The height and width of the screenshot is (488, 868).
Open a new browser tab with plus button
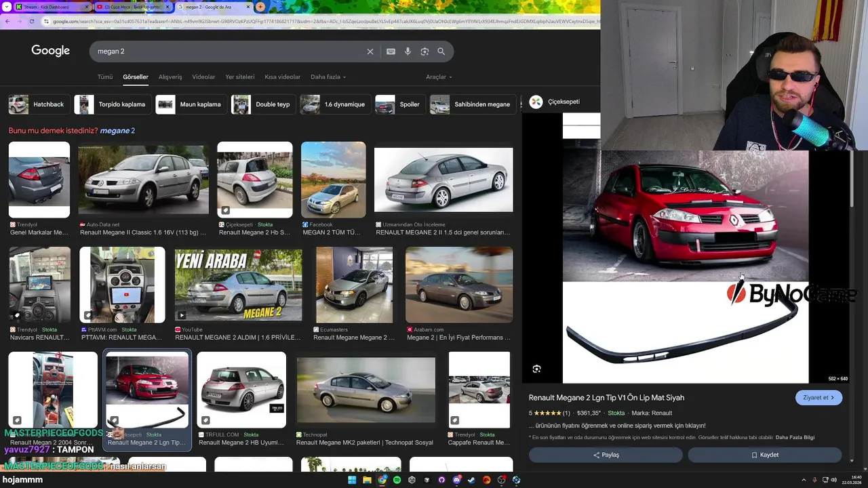[x=260, y=7]
